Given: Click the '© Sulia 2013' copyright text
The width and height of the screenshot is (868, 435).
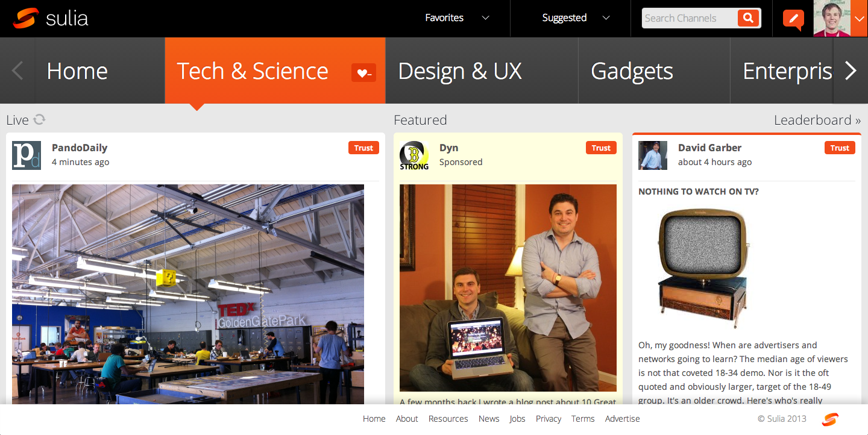Looking at the screenshot, I should [x=782, y=419].
